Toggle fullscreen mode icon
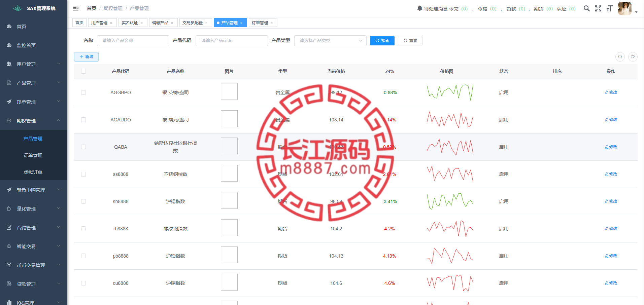Image resolution: width=644 pixels, height=305 pixels. (x=598, y=8)
